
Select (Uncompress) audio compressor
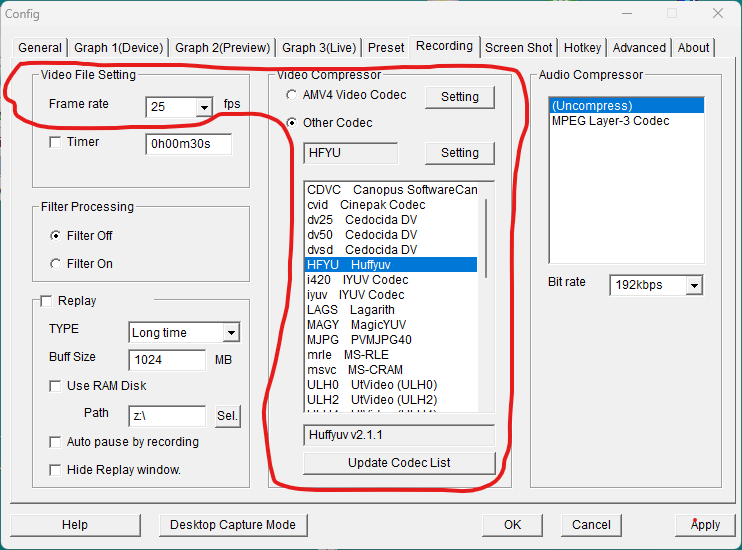[627, 106]
